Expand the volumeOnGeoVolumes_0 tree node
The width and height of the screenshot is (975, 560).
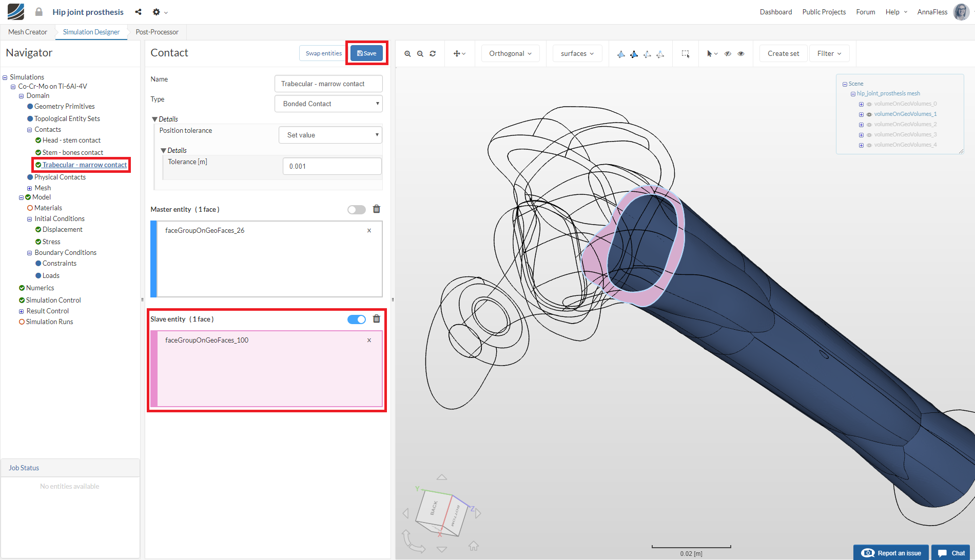coord(861,104)
